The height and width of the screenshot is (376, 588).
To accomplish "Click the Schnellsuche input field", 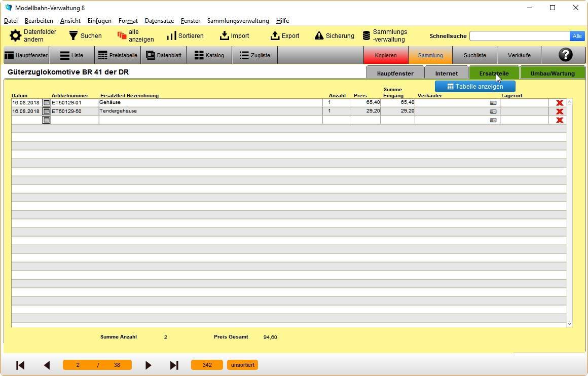I will [x=519, y=36].
